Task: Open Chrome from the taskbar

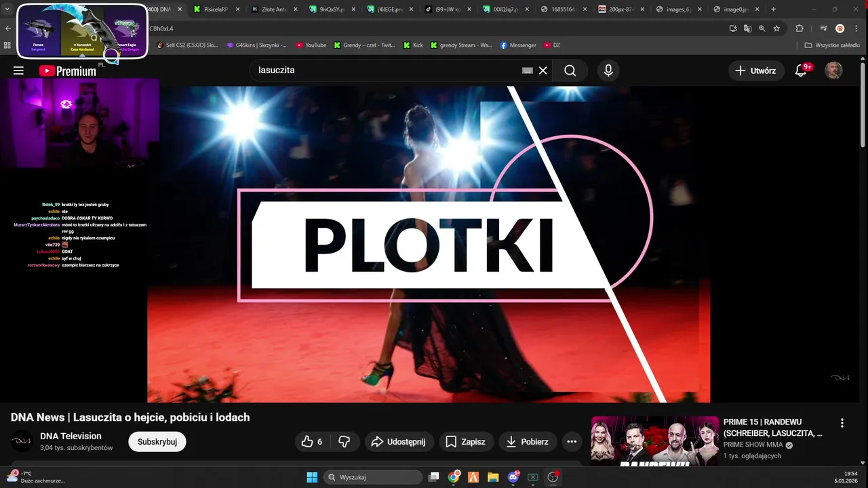Action: 454,477
